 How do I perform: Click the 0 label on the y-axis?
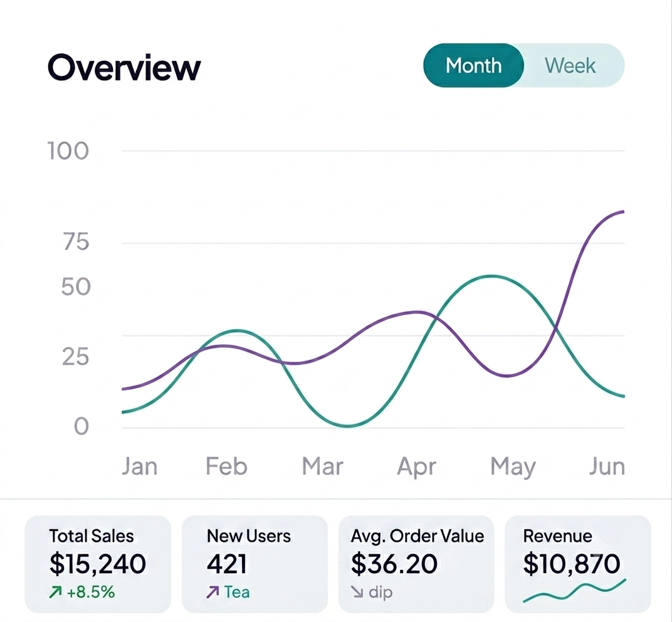[81, 426]
